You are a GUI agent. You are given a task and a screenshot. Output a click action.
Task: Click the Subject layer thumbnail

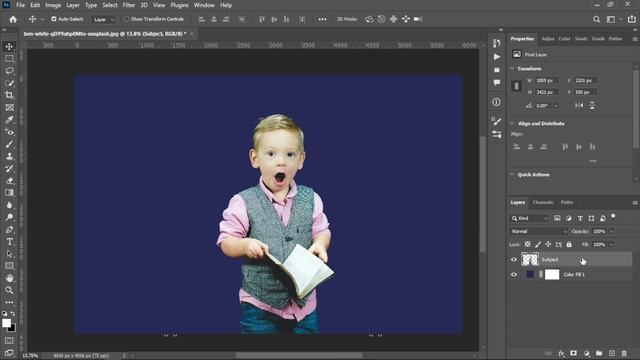530,260
